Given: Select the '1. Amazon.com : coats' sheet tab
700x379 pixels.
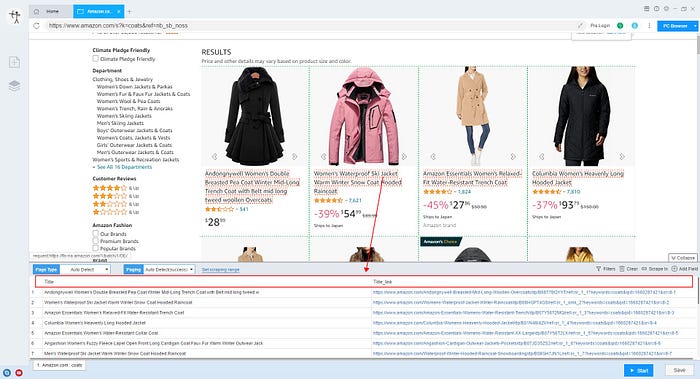Looking at the screenshot, I should pyautogui.click(x=59, y=365).
